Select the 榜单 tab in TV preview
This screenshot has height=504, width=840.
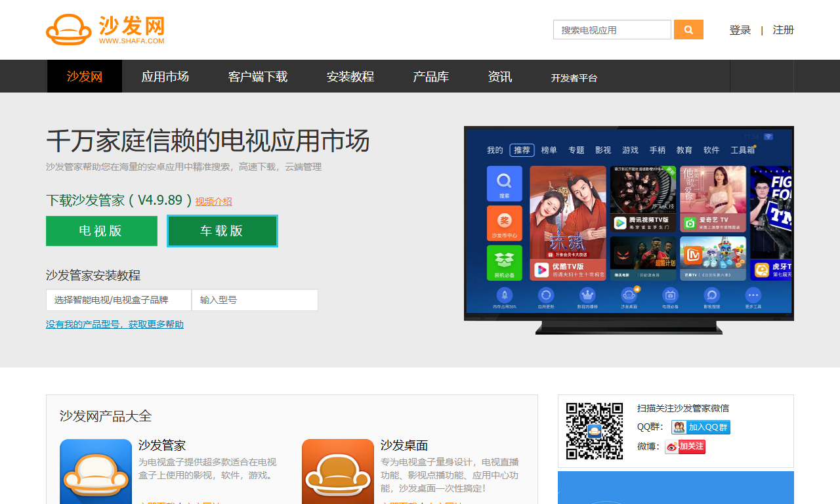pyautogui.click(x=549, y=150)
